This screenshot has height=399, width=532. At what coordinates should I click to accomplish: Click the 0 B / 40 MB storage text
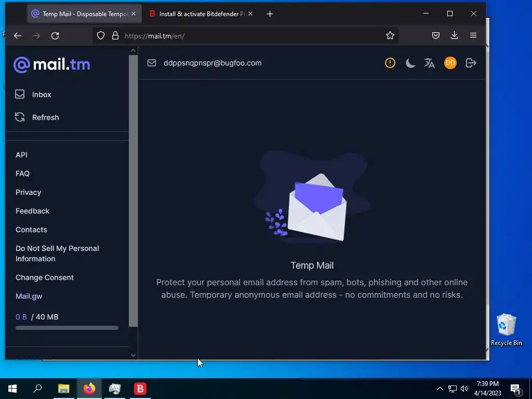(37, 317)
